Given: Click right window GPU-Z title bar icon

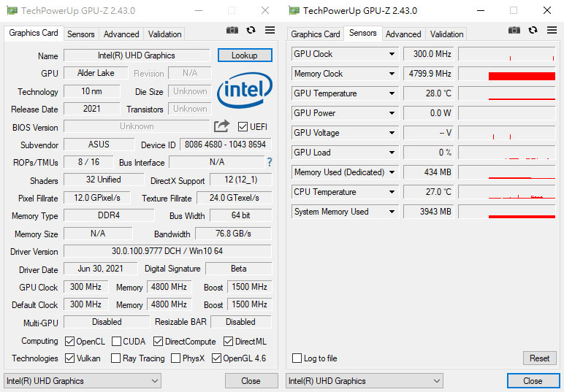Looking at the screenshot, I should (x=294, y=10).
